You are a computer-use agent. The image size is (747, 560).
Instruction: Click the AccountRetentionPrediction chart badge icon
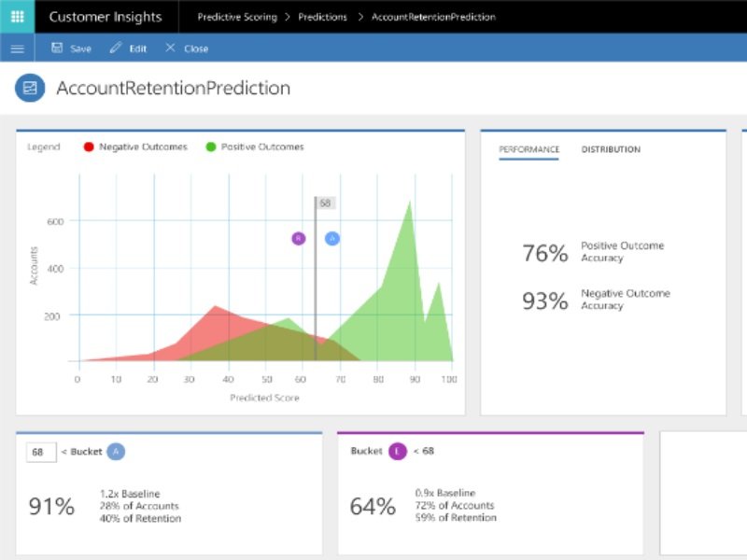click(30, 88)
